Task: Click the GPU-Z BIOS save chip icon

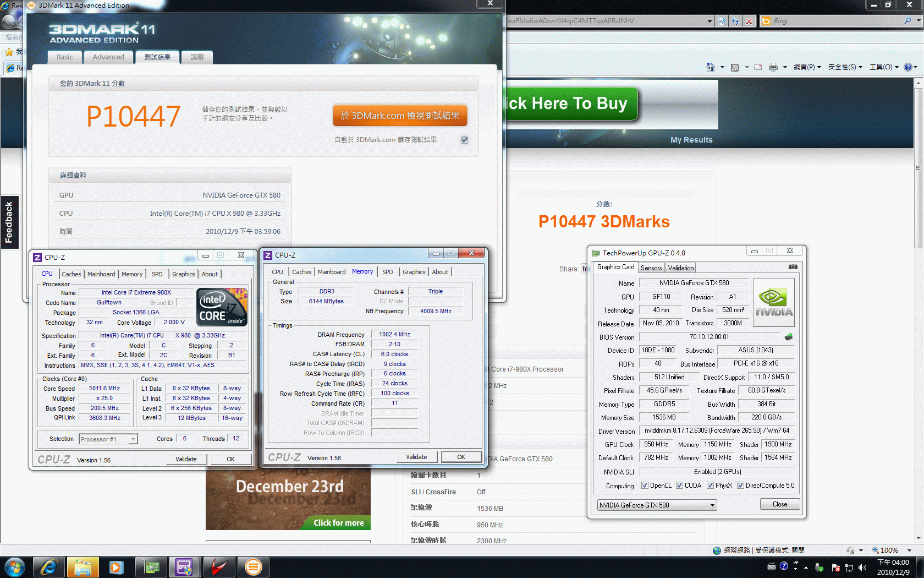Action: pyautogui.click(x=789, y=337)
